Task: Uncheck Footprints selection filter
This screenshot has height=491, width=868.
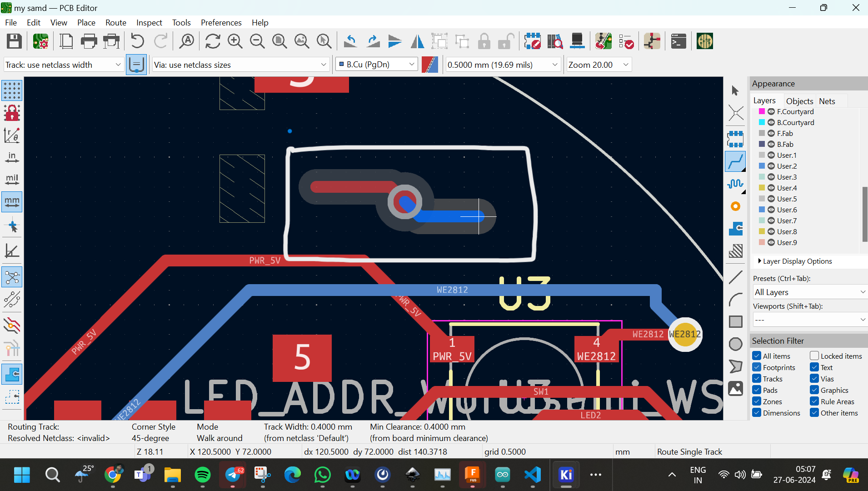Action: tap(757, 367)
